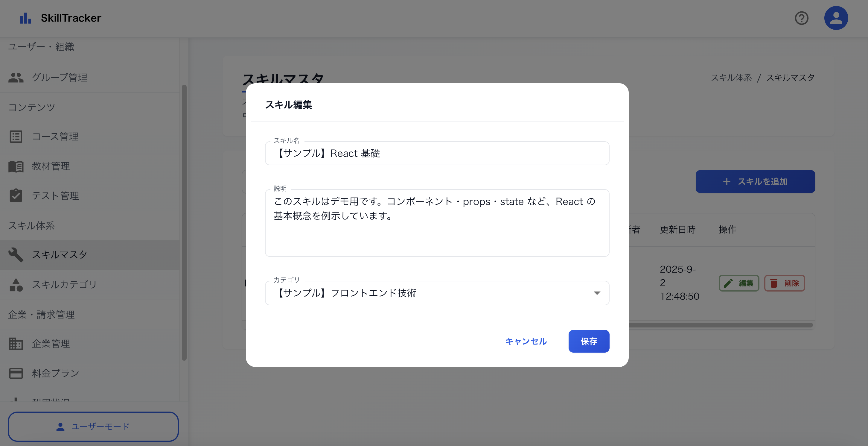This screenshot has height=446, width=868.
Task: Click inside the スキル名 input field
Action: tap(437, 153)
